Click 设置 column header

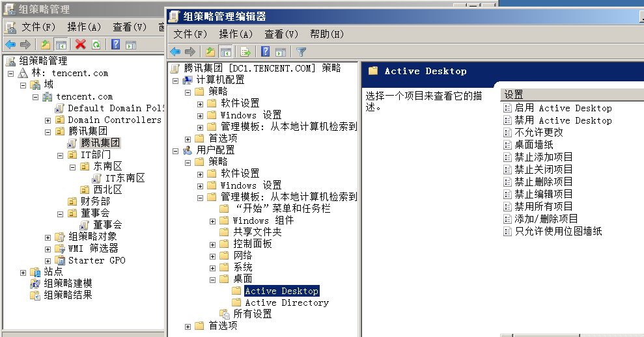572,95
